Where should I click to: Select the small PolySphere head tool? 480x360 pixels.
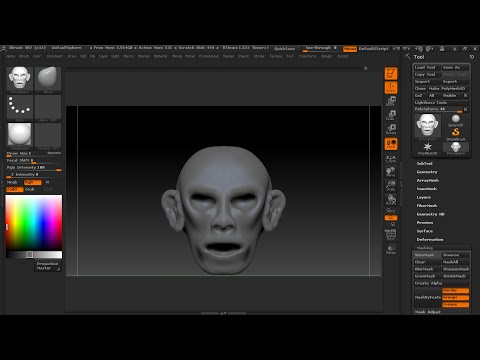[456, 148]
